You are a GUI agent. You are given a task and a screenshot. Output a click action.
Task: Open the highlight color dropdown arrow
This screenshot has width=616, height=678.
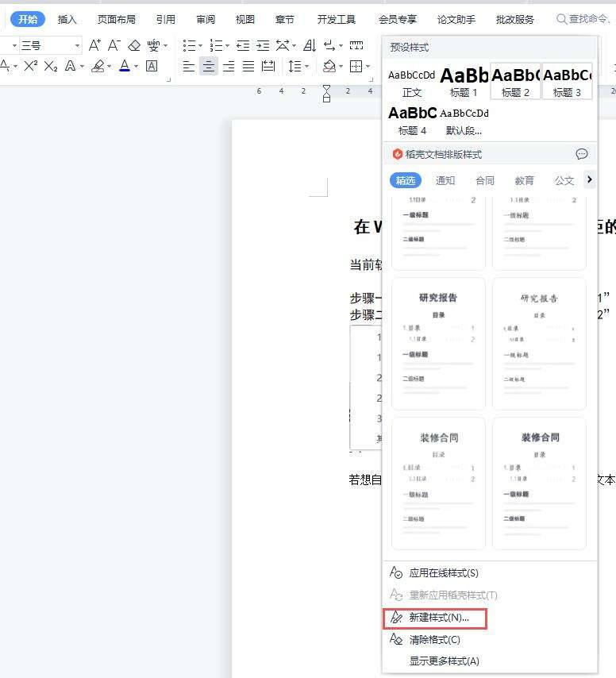[x=109, y=67]
